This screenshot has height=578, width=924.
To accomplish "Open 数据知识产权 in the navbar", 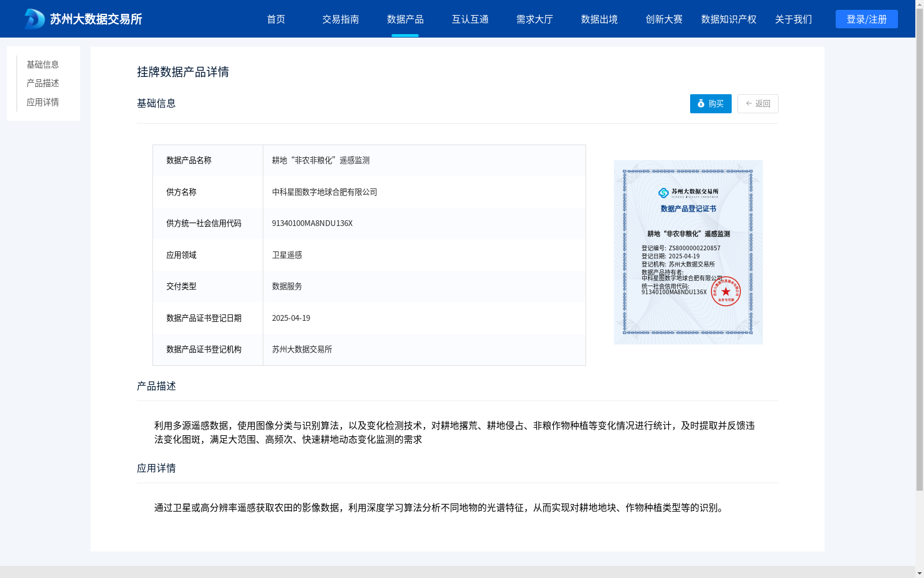I will [x=729, y=19].
